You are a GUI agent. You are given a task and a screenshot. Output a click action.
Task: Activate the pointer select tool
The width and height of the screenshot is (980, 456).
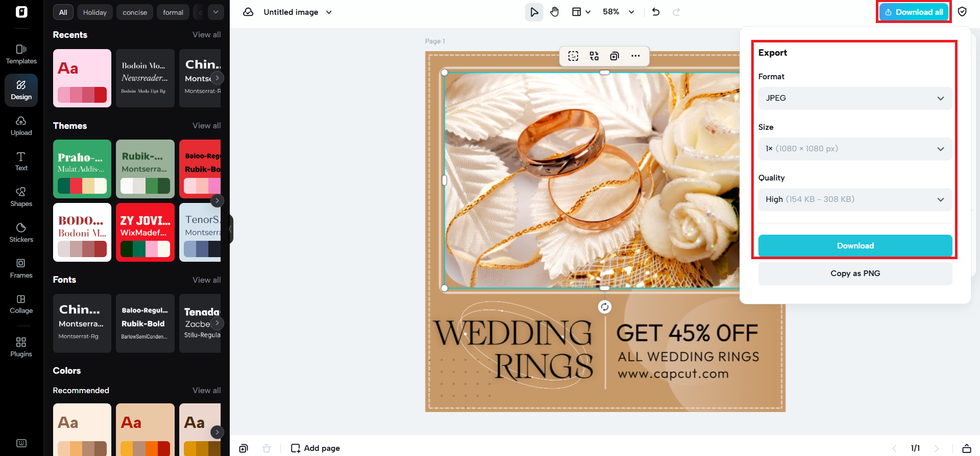534,12
